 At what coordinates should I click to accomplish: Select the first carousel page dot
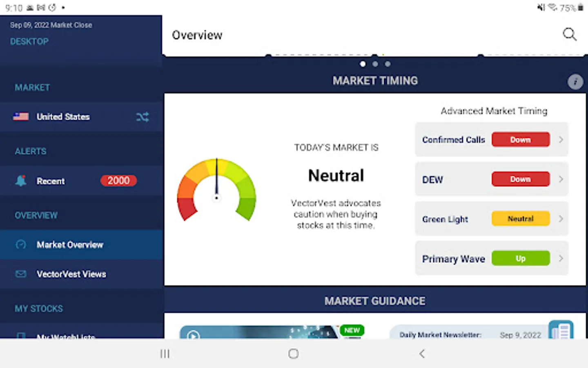click(363, 64)
